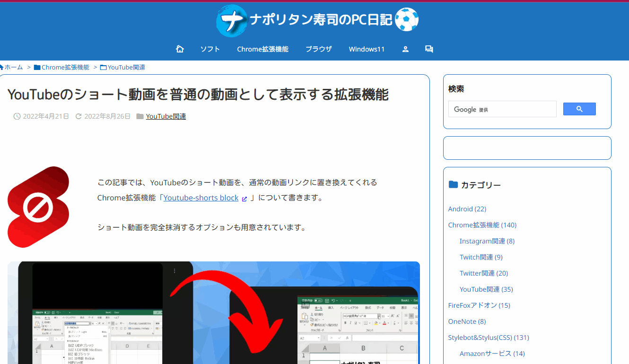Focus the Google search input field
The image size is (629, 364).
coord(502,109)
